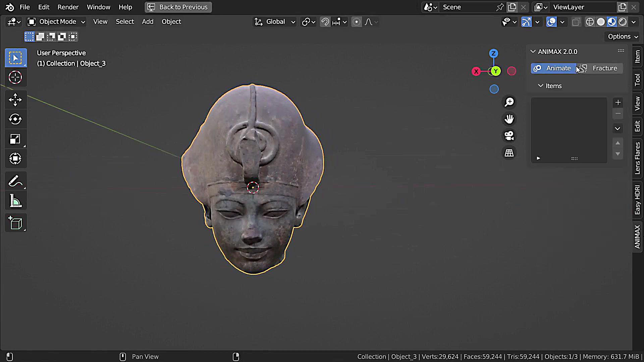The width and height of the screenshot is (644, 362).
Task: Click the Z axis on navigation gizmo
Action: click(x=493, y=53)
